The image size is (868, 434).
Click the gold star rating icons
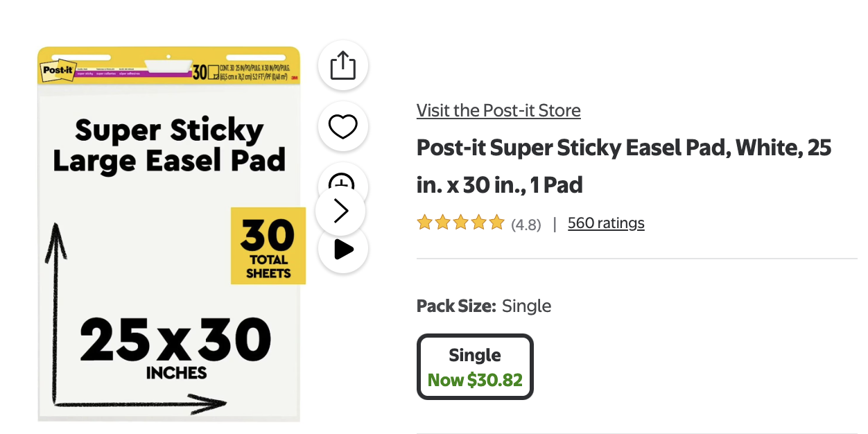pyautogui.click(x=460, y=223)
